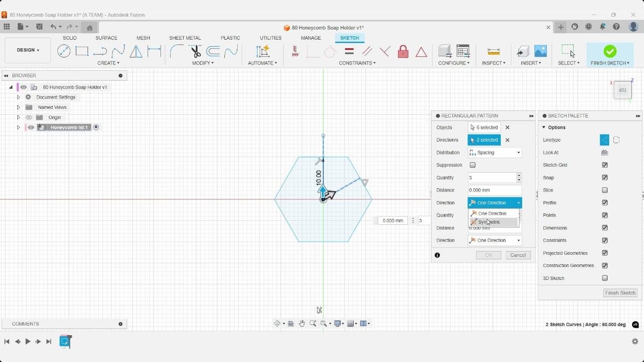Expand the Named Views tree node
The image size is (644, 362).
pyautogui.click(x=18, y=107)
